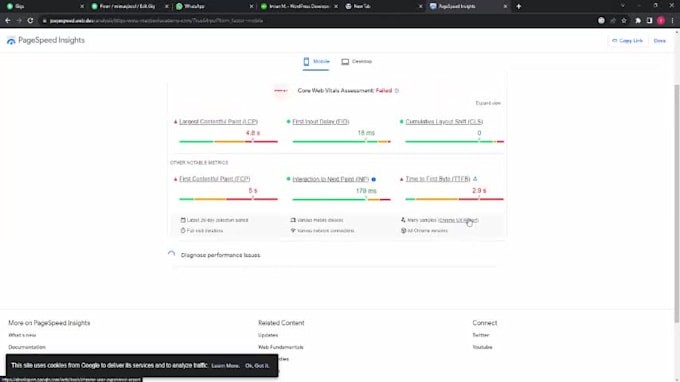Click the page vertical scrollbar

pyautogui.click(x=677, y=203)
